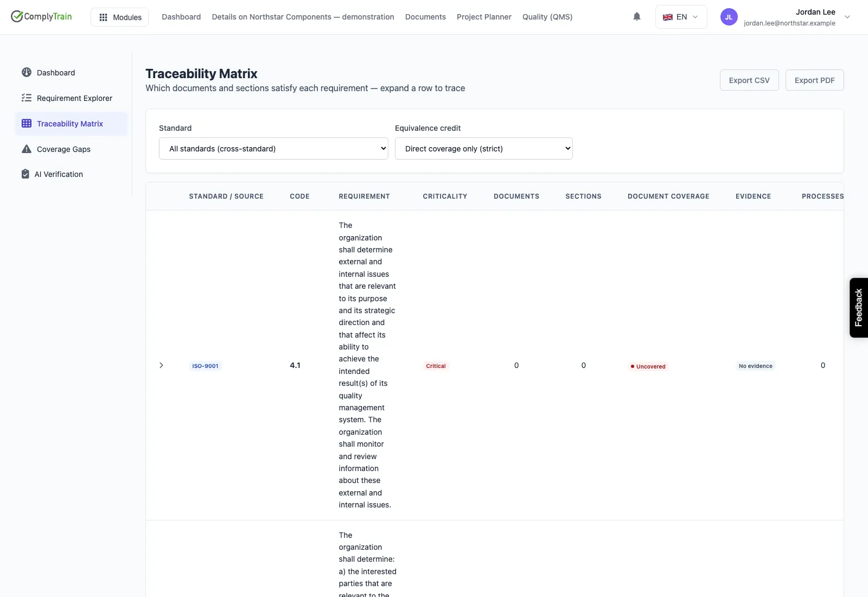Screen dimensions: 868x597
Task: Click the Sections column header
Action: [x=583, y=196]
